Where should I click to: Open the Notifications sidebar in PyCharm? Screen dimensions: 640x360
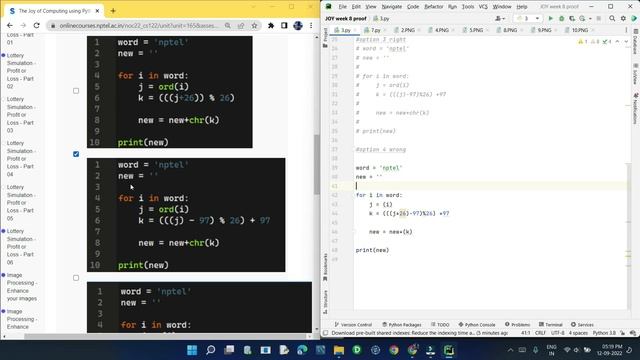[636, 108]
